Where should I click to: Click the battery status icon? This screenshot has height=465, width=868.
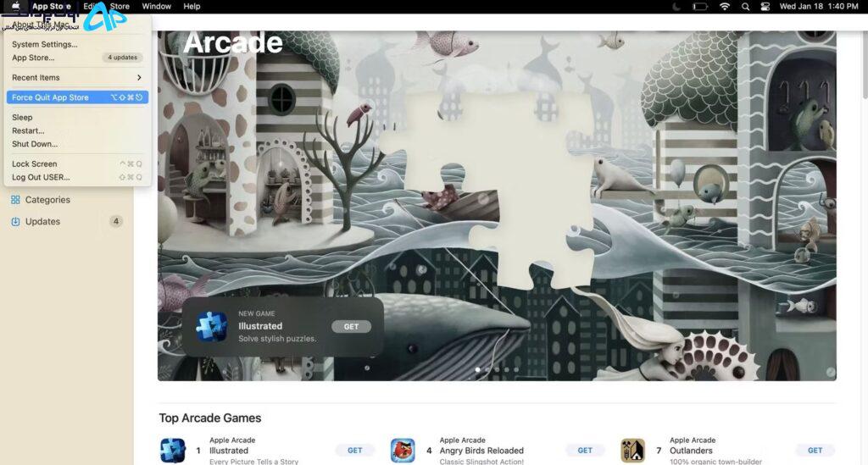[x=700, y=7]
